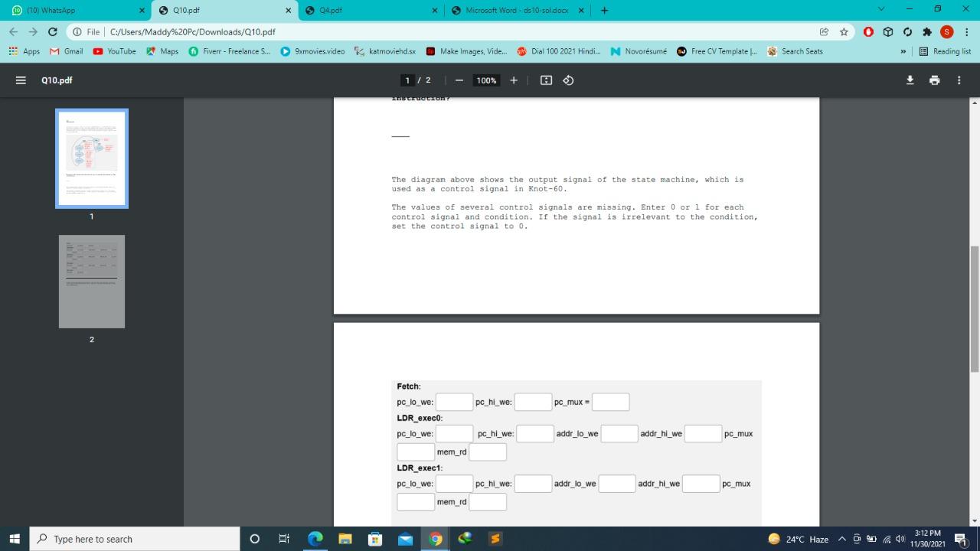The height and width of the screenshot is (551, 980).
Task: Click the LDR_exec1 pc_lo_we input box
Action: click(455, 484)
